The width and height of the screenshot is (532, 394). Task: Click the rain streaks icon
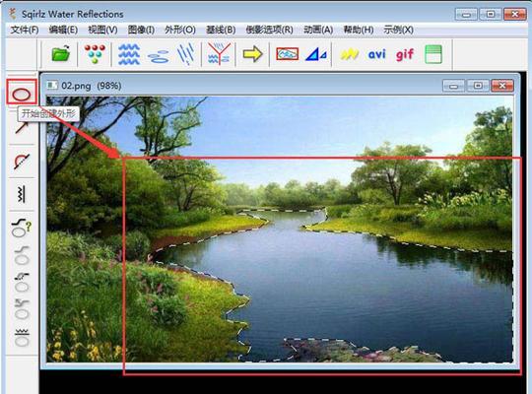coord(186,53)
